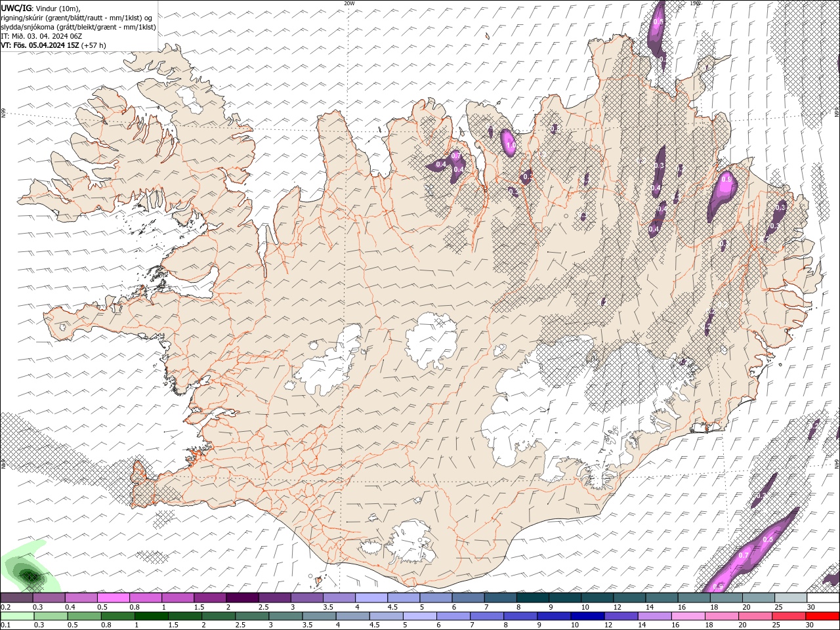Select the grey-green 3 rain legend swatch

coord(285,616)
